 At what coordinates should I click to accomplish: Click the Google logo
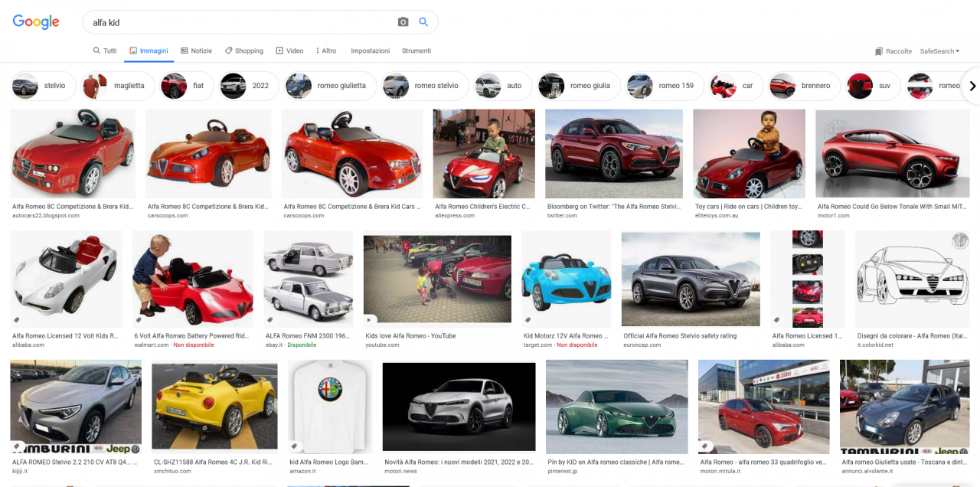tap(36, 22)
